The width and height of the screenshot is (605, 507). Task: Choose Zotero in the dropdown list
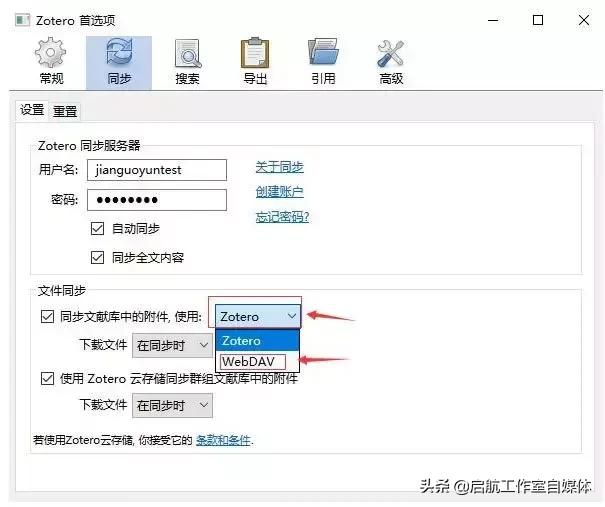[x=257, y=341]
